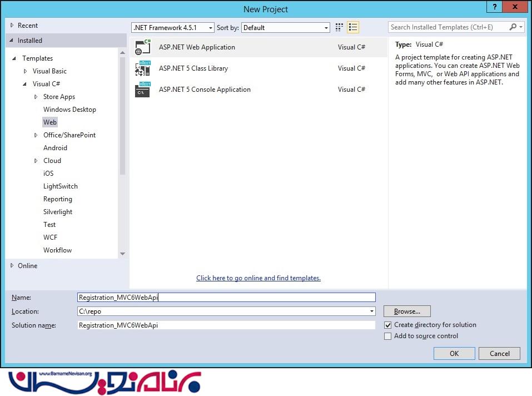Click the Browse... button
This screenshot has width=532, height=396.
pyautogui.click(x=407, y=311)
